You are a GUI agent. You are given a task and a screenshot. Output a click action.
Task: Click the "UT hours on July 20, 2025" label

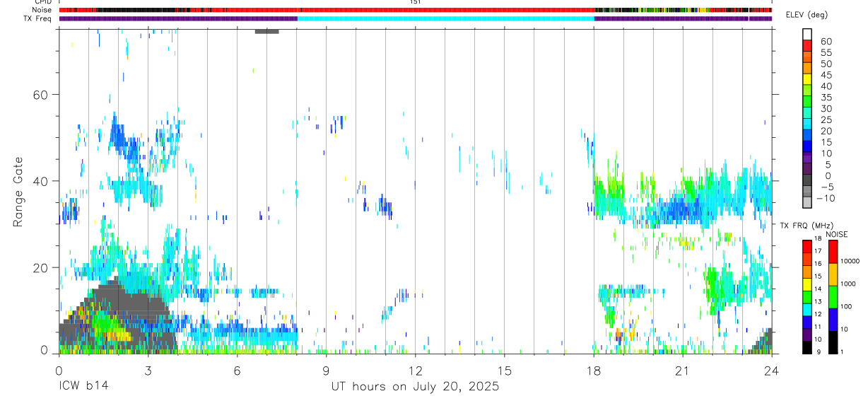pyautogui.click(x=415, y=386)
